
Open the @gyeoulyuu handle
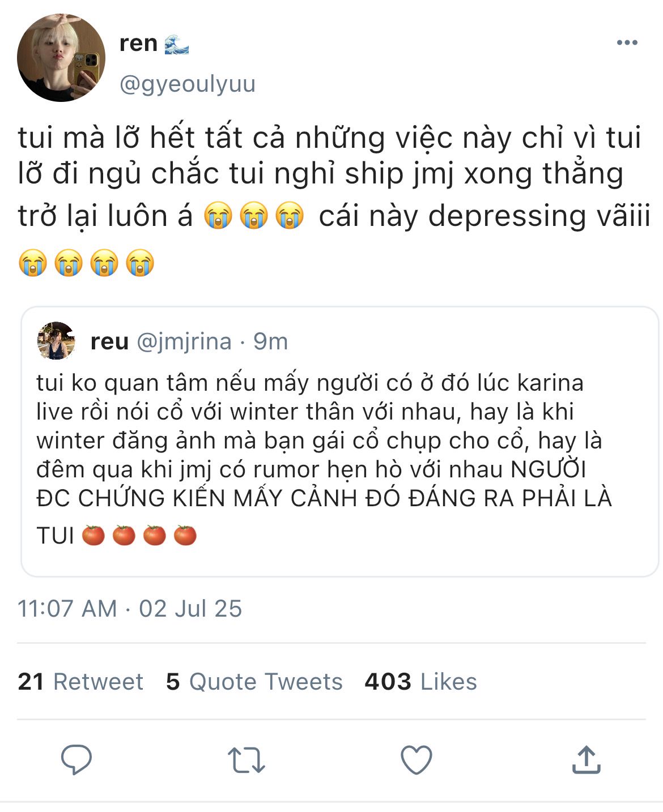coord(188,84)
